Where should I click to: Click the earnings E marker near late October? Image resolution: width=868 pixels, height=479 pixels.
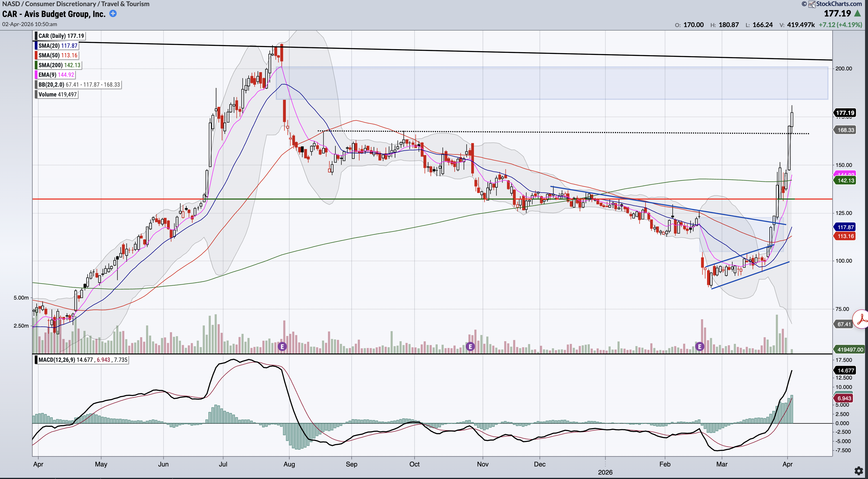click(x=470, y=346)
